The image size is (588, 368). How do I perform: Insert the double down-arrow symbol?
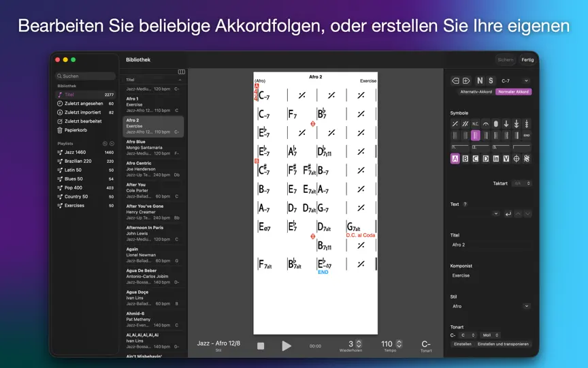517,124
